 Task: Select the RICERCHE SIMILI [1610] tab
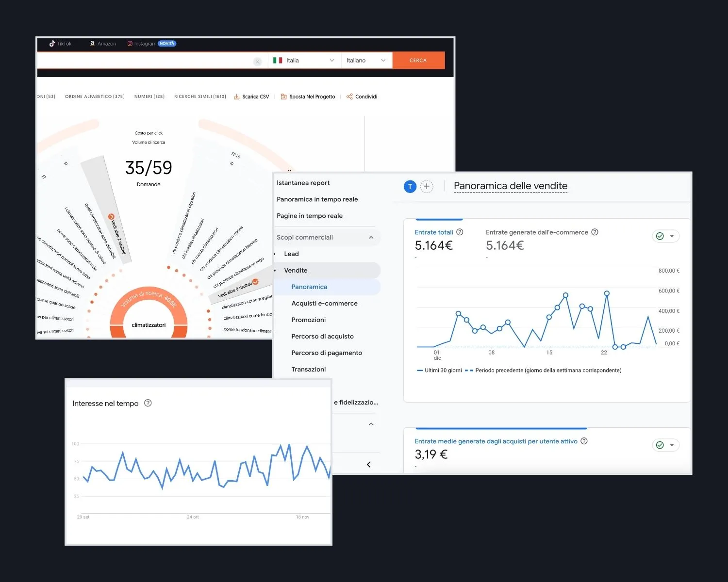tap(200, 97)
